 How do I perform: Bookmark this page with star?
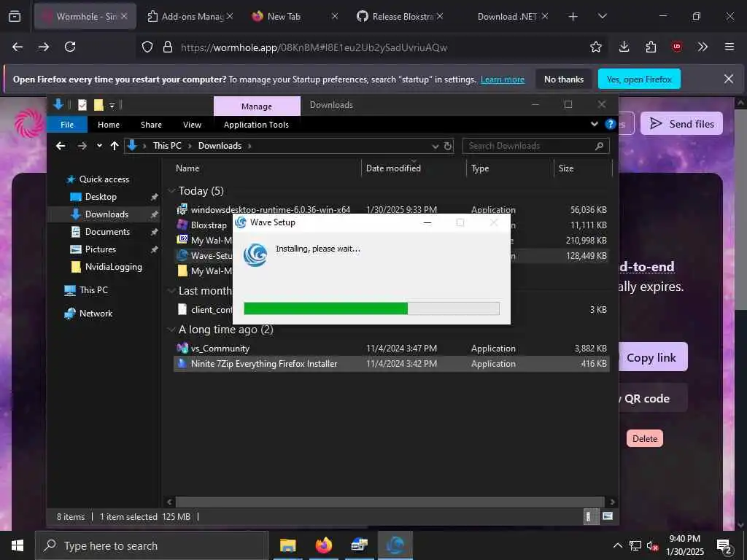click(595, 47)
